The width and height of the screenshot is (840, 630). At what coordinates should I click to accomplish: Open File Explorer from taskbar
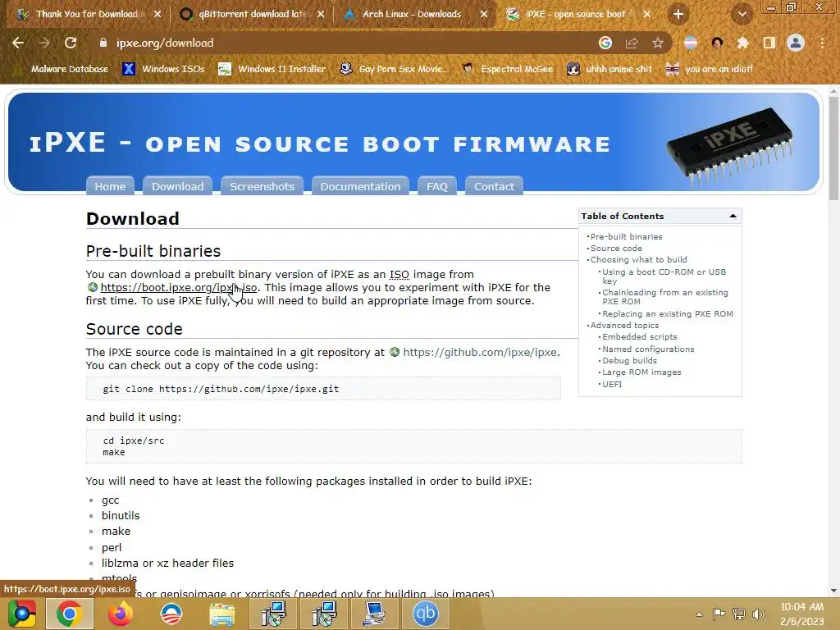(x=221, y=614)
